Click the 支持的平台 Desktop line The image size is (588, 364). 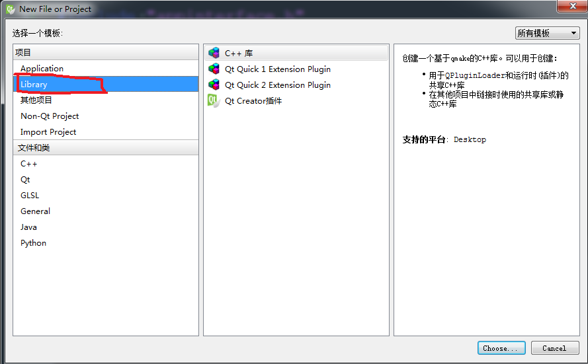point(444,139)
